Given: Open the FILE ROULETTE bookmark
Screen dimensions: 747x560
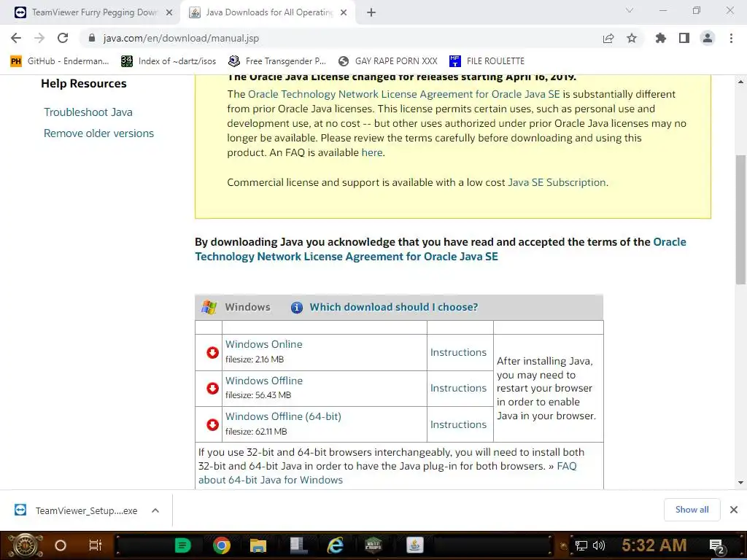Looking at the screenshot, I should [487, 61].
